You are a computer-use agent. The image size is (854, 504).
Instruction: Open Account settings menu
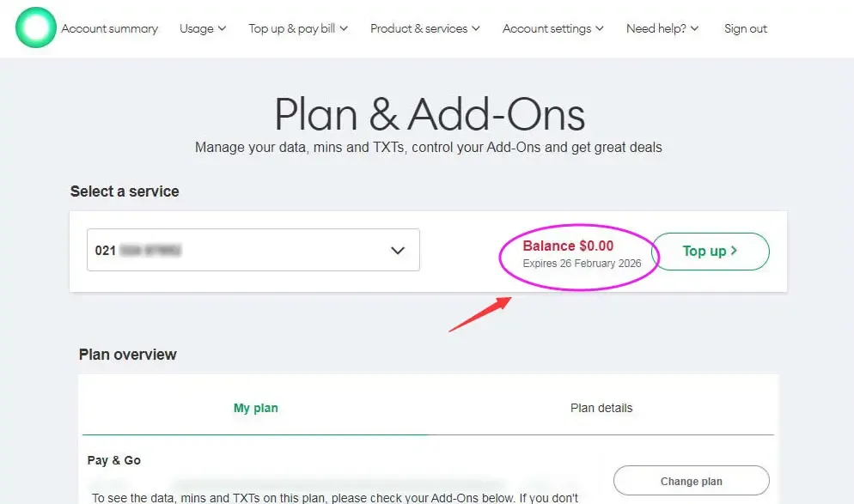tap(552, 28)
